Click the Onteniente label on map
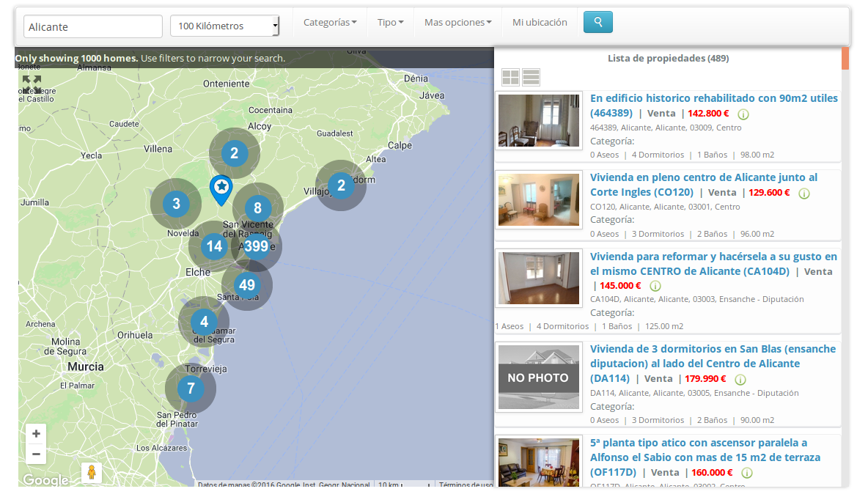Screen dimensions: 868x497 226,84
